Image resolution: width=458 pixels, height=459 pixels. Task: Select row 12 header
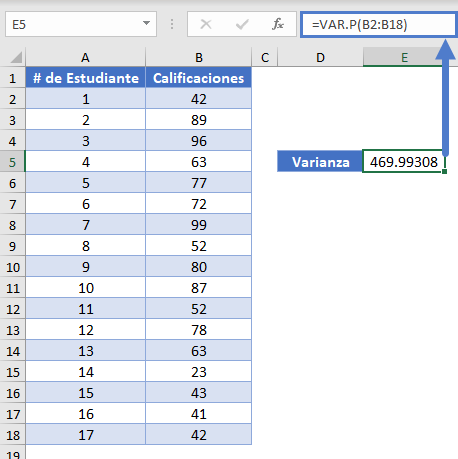click(13, 309)
